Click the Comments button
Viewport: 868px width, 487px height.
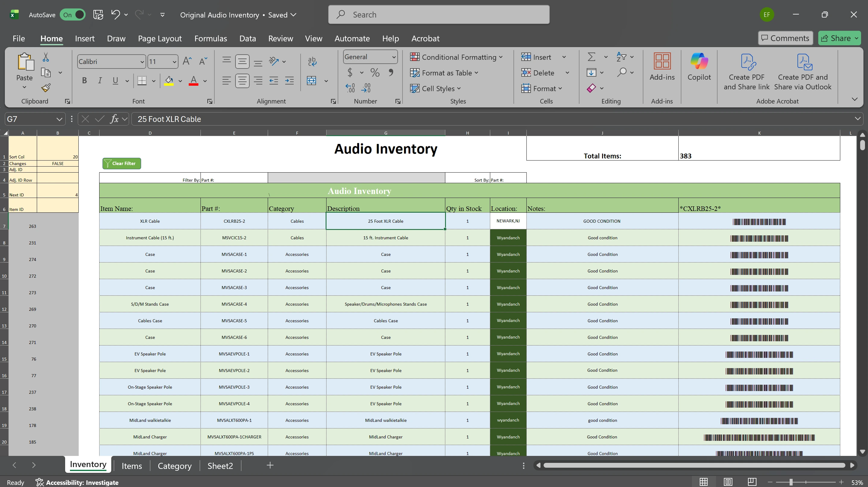(785, 38)
